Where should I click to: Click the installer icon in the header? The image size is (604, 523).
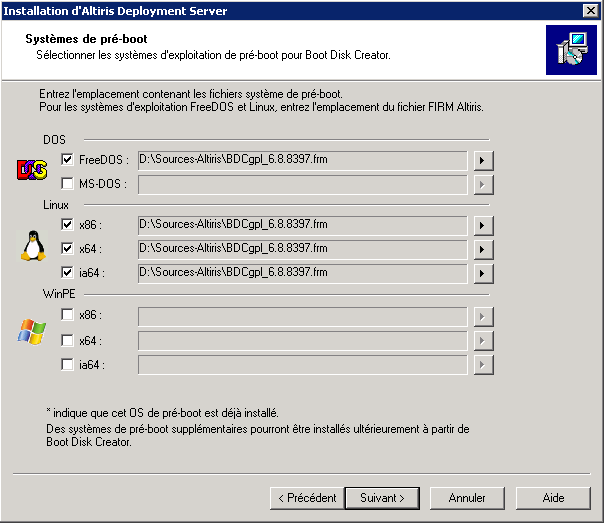(x=571, y=51)
